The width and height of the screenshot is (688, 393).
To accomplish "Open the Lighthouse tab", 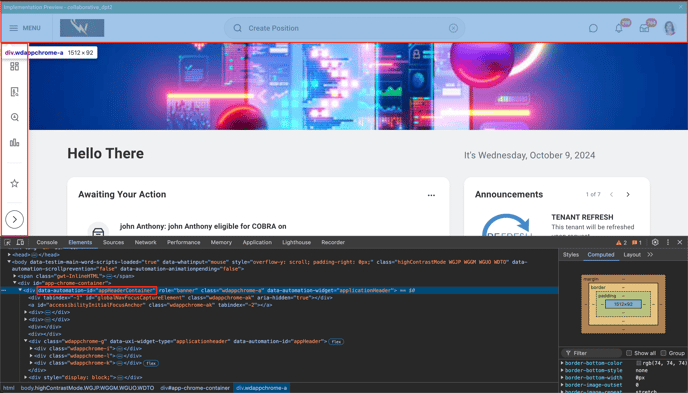I will 296,242.
